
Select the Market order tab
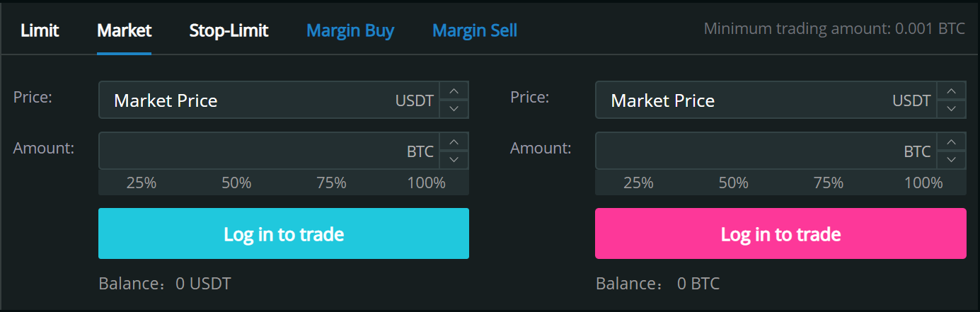[x=125, y=31]
